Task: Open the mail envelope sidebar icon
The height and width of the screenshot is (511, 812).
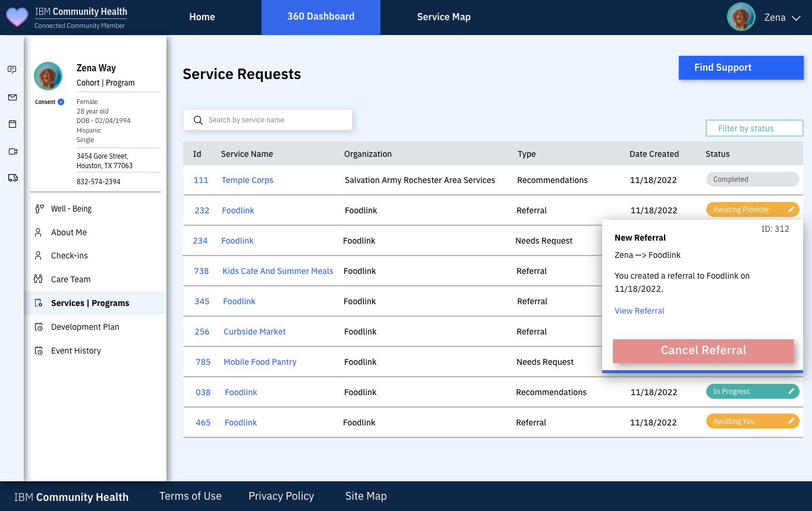Action: pos(12,97)
